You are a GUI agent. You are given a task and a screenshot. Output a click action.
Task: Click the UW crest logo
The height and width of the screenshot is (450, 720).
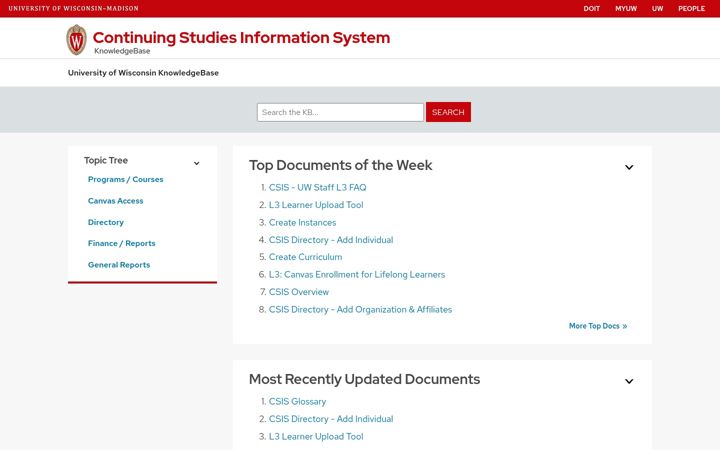(x=76, y=40)
